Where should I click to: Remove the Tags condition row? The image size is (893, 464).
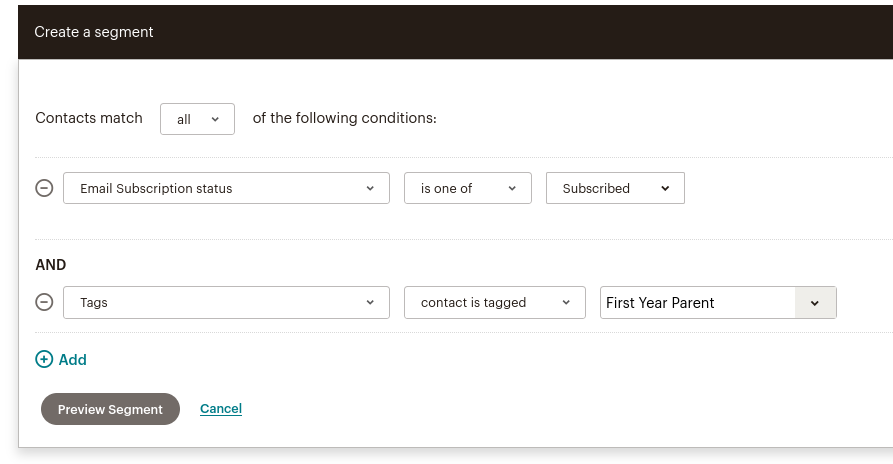(44, 302)
